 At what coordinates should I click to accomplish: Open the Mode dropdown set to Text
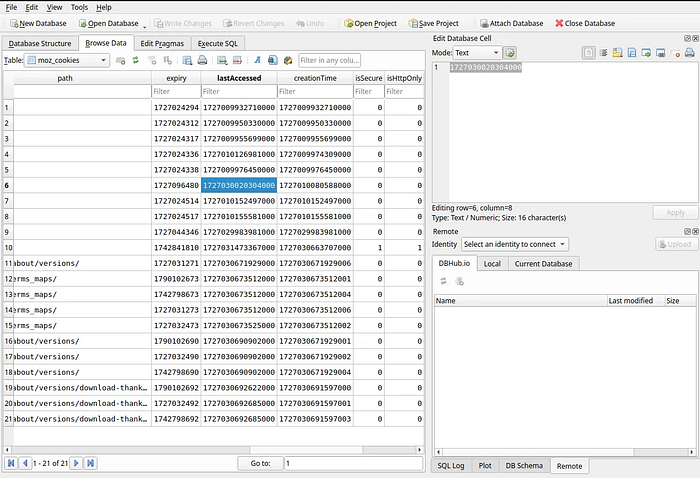[477, 53]
